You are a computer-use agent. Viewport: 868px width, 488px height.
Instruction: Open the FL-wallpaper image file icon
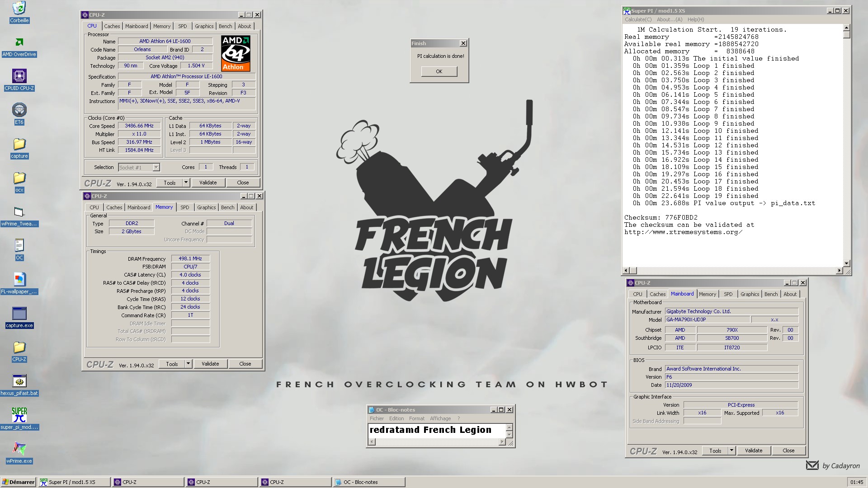coord(19,279)
